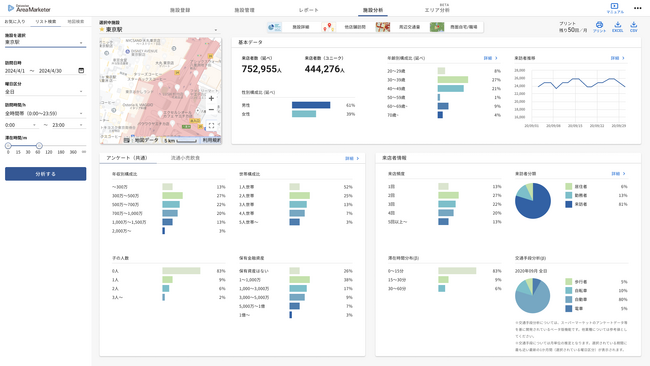Image resolution: width=650 pixels, height=366 pixels.
Task: Click the 180 mark on 滞在時間 slider
Action: coord(61,152)
